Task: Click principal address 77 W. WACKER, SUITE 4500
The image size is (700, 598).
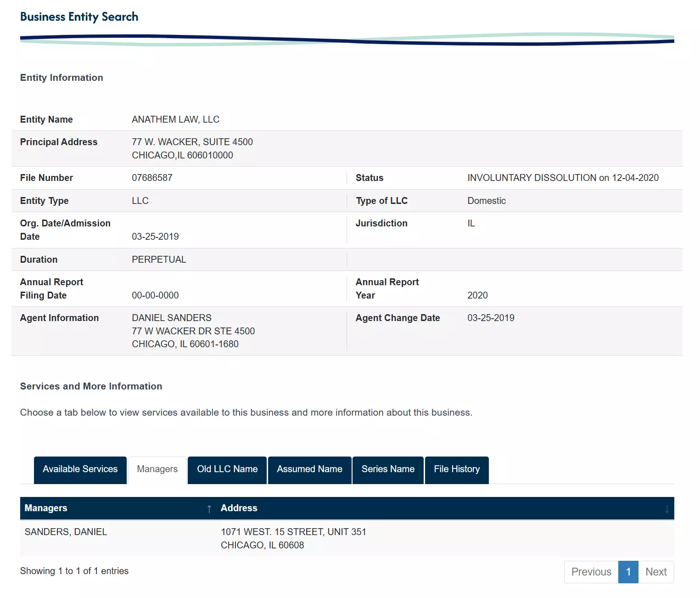Action: 192,142
